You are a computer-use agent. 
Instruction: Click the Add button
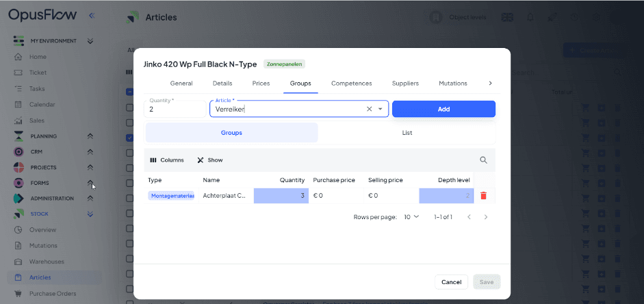coord(443,109)
